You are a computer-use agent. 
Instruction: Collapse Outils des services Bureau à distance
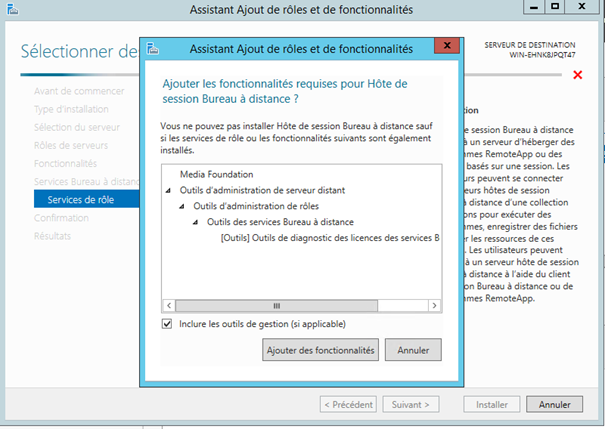196,222
